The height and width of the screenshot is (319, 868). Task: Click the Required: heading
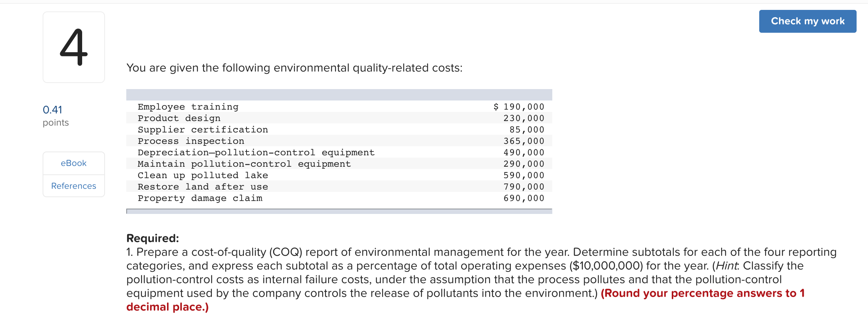click(153, 238)
